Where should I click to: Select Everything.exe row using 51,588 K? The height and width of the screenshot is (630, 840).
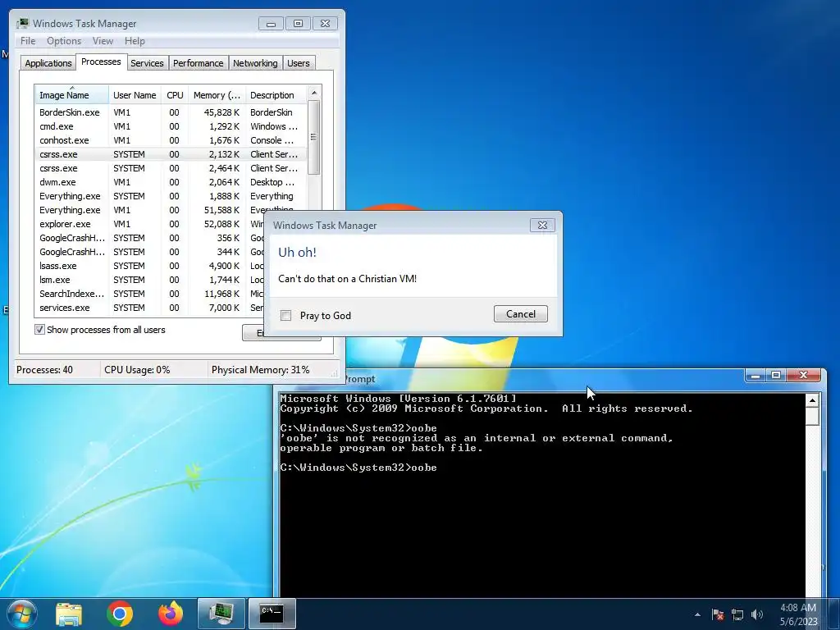171,210
